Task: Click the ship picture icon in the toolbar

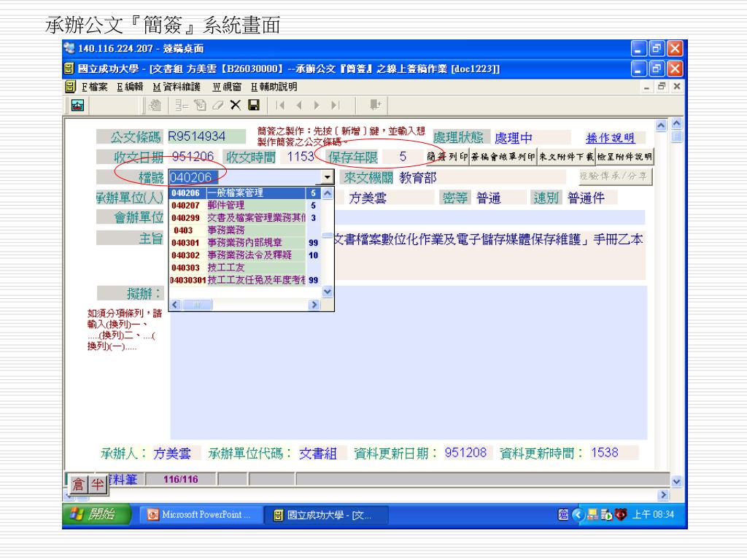Action: coord(77,105)
